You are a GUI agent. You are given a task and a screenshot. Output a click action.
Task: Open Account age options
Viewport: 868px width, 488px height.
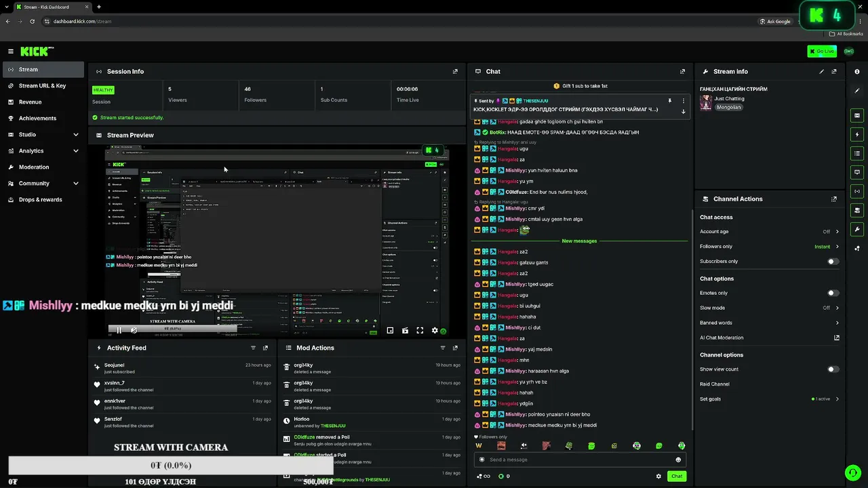click(770, 231)
